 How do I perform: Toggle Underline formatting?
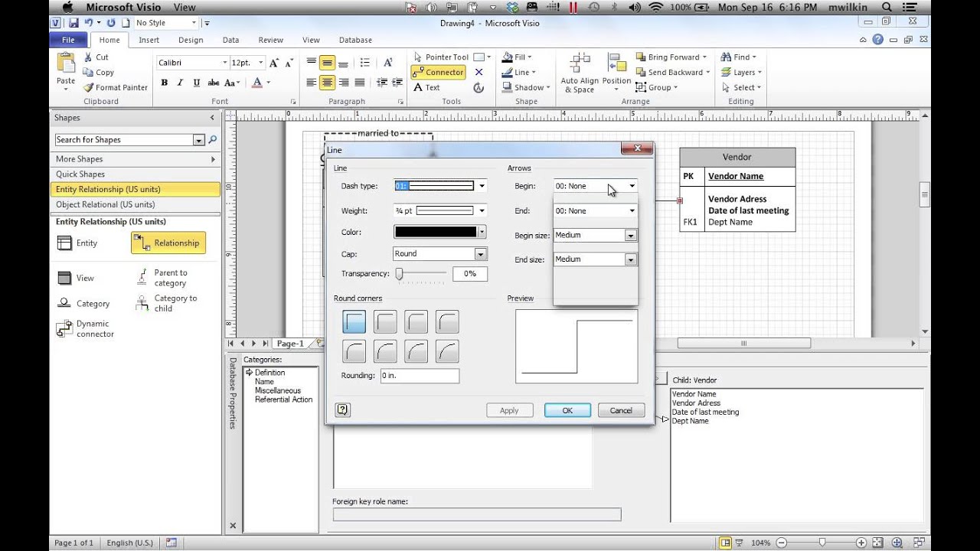(x=196, y=83)
